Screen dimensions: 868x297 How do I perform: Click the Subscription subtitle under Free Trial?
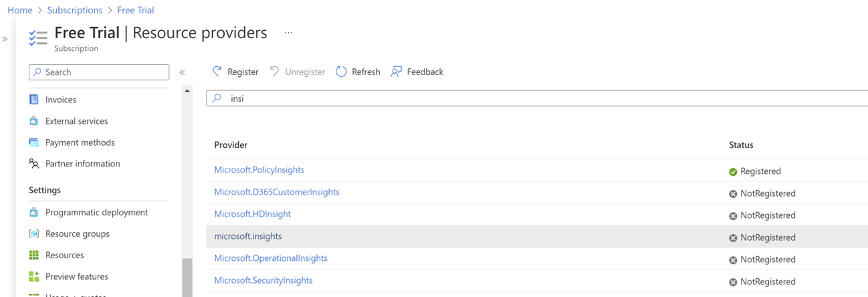pos(76,48)
